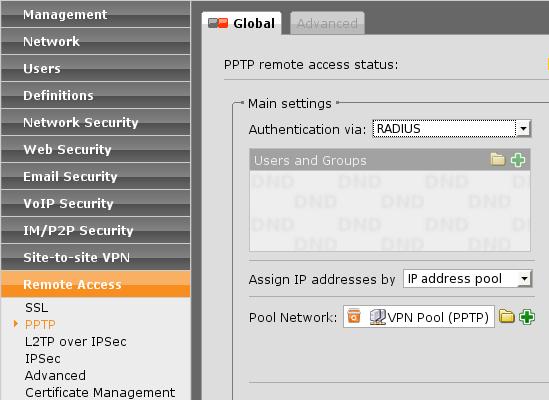
Task: Click green plus icon beside Pool Network
Action: click(x=527, y=317)
